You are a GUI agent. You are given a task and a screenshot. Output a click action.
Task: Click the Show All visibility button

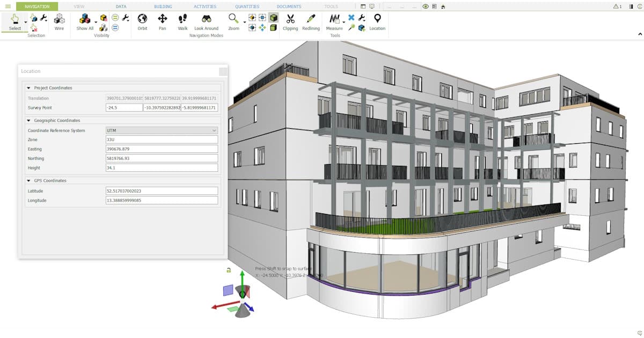tap(85, 21)
